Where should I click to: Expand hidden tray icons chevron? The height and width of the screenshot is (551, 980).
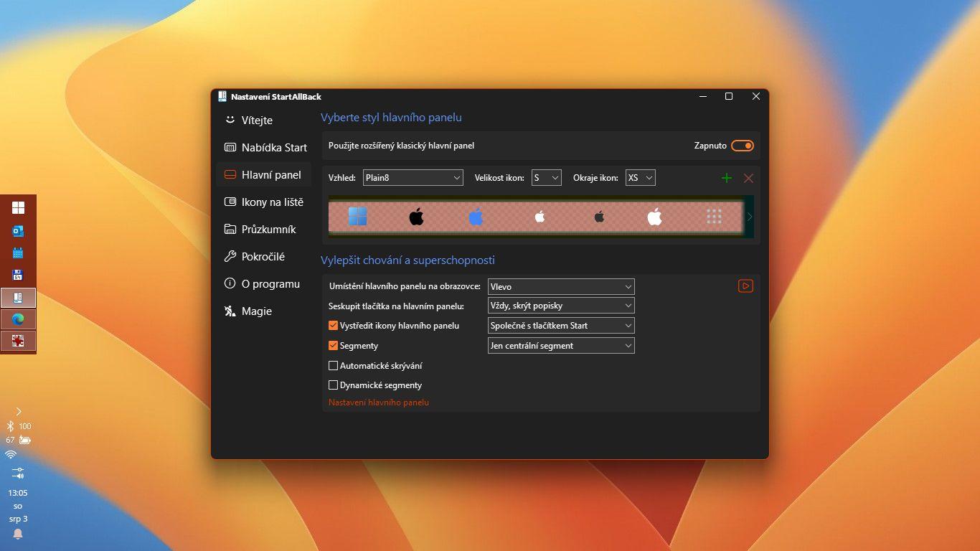coord(18,411)
